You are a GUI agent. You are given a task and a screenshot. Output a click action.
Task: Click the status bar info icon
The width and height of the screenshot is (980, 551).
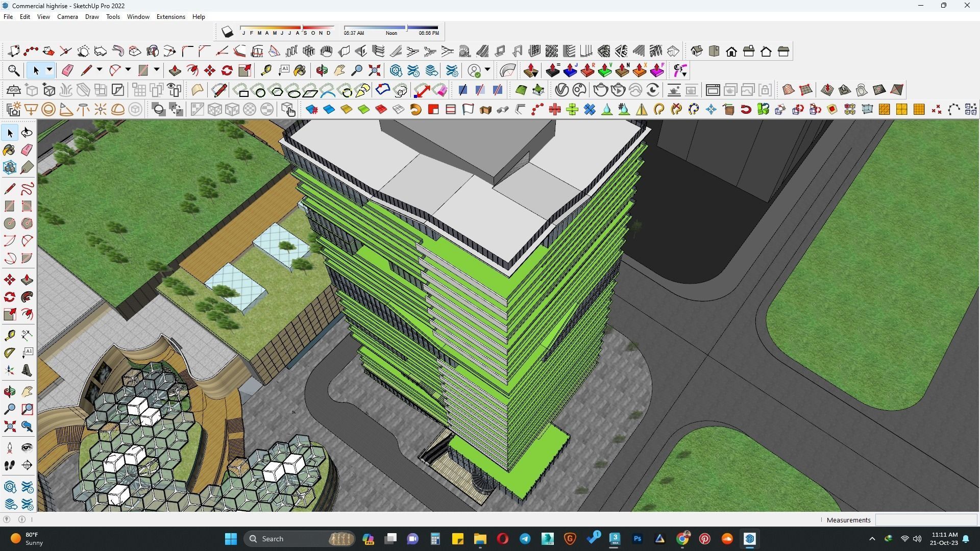(x=22, y=519)
